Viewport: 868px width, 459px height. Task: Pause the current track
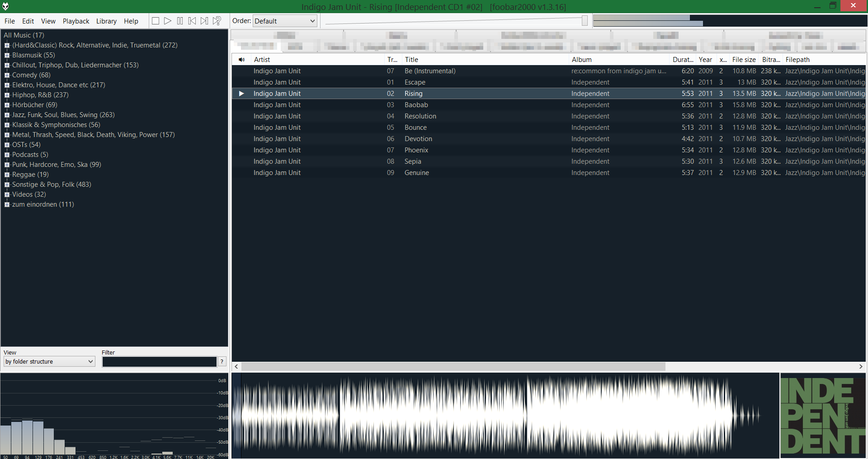[x=180, y=21]
